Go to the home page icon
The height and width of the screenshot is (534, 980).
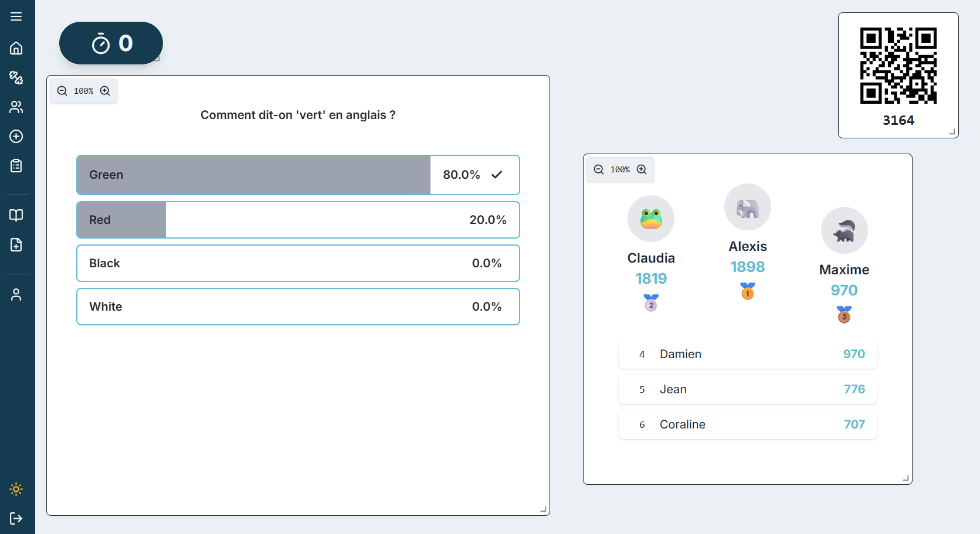[x=16, y=48]
